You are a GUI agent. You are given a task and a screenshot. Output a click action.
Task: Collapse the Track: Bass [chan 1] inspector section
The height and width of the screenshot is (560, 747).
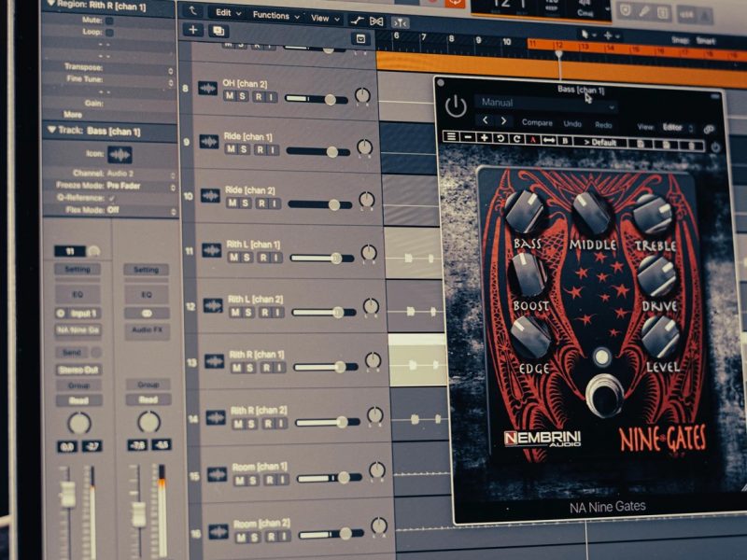(x=51, y=130)
